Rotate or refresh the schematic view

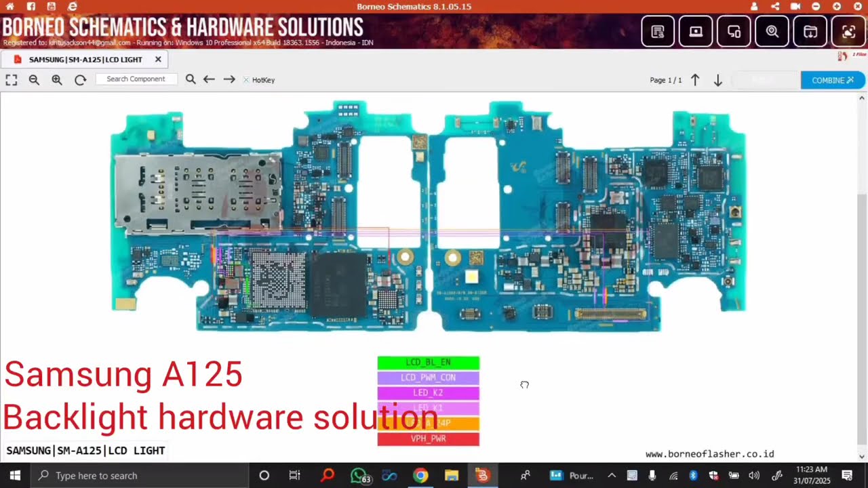click(80, 79)
